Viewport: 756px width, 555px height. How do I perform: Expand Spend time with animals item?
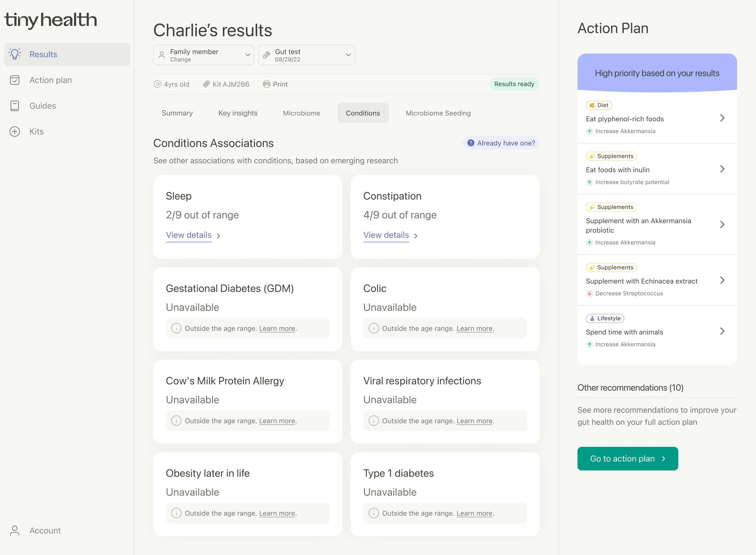click(x=722, y=331)
